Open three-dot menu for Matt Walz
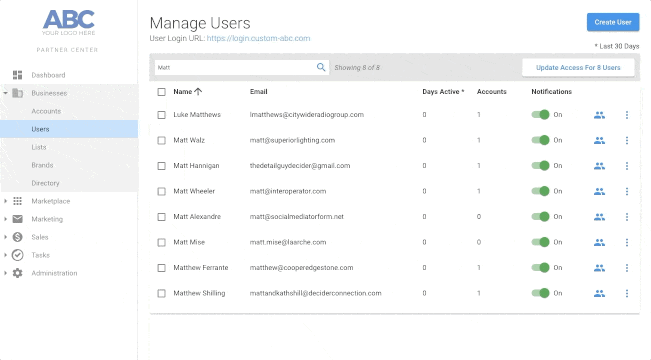 [x=627, y=140]
